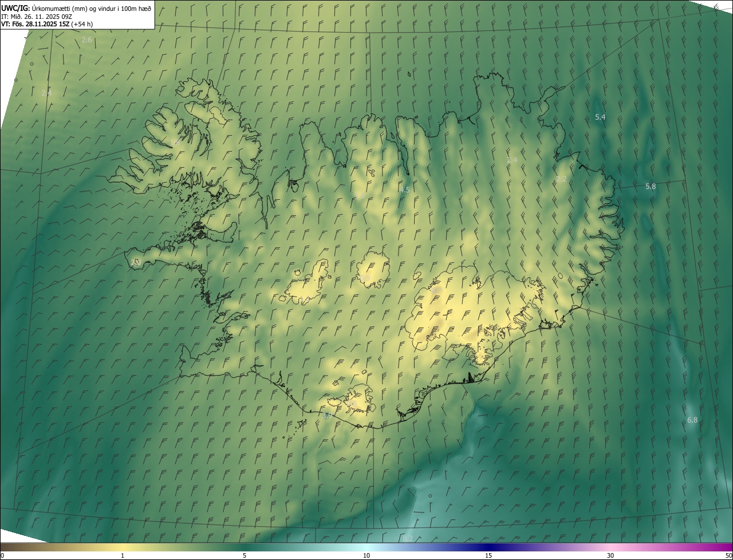Screen dimensions: 733x560
Task: Click the 8.2 label near the bottom edge
Action: [408, 538]
